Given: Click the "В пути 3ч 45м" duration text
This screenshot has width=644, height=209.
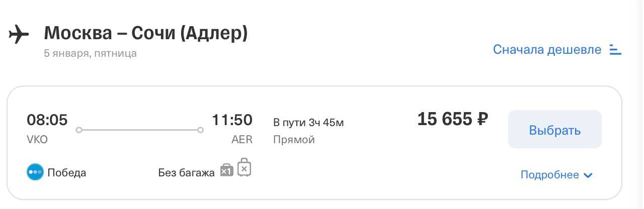Looking at the screenshot, I should coord(308,122).
